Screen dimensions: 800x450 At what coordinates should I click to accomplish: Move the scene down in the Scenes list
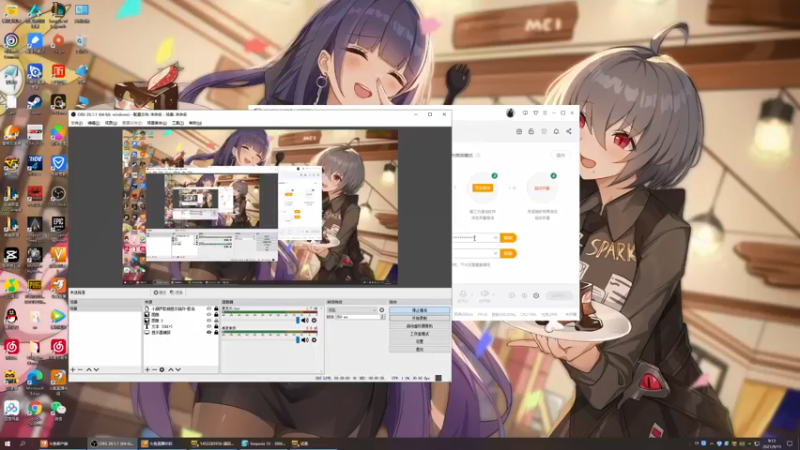click(x=96, y=369)
